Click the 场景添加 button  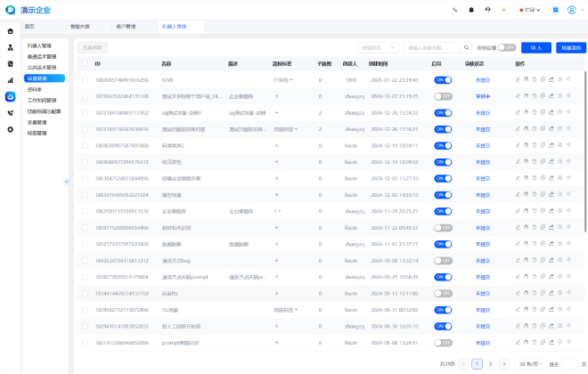pos(568,46)
